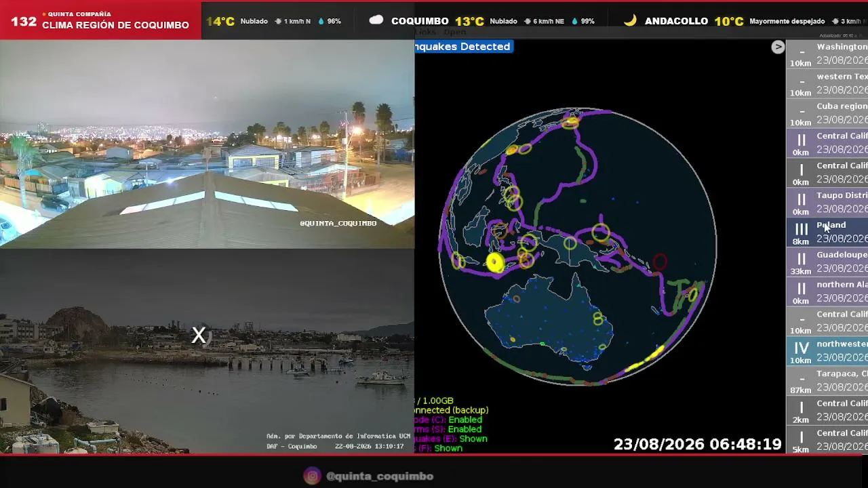Click the COQUIMBO 13°C weather reading
The image size is (868, 488).
[x=437, y=21]
